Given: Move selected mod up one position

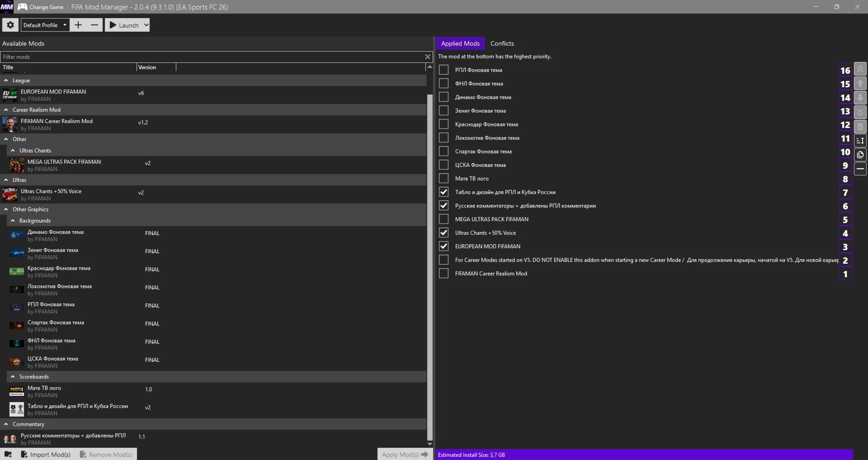Looking at the screenshot, I should pyautogui.click(x=860, y=84).
